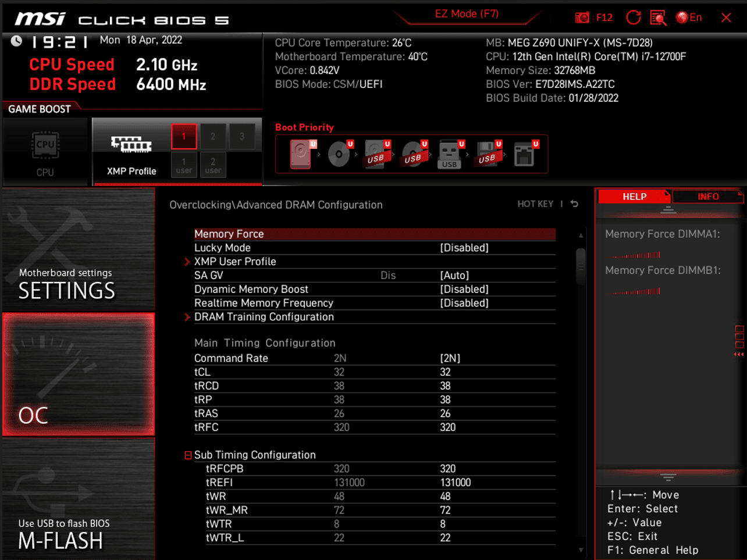747x560 pixels.
Task: Edit the tRAS value field
Action: pyautogui.click(x=445, y=413)
